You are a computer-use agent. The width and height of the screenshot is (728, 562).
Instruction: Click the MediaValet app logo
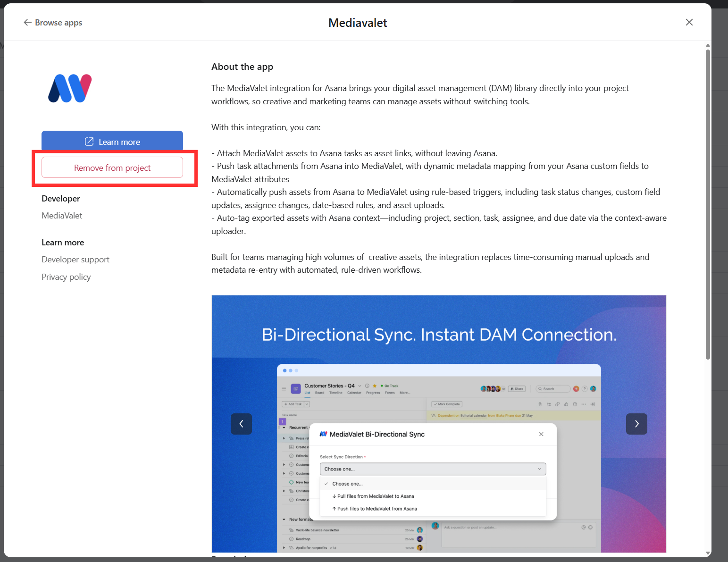point(70,88)
